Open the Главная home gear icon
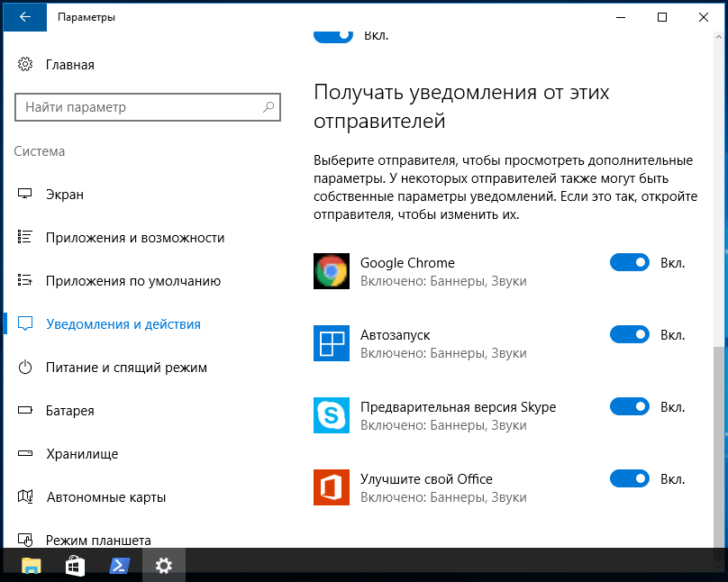Image resolution: width=728 pixels, height=582 pixels. 25,65
